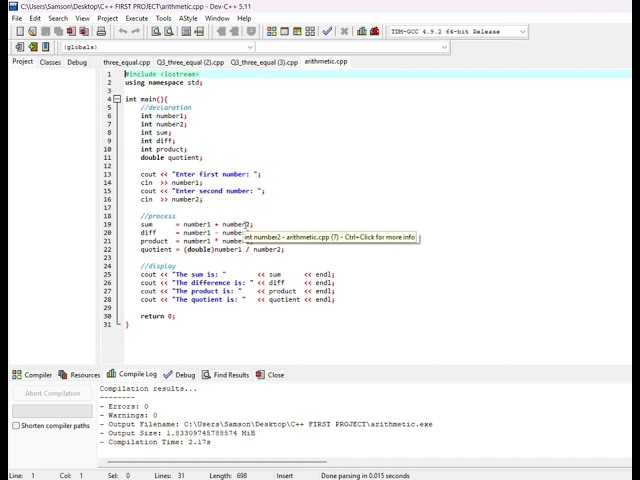Open the Compiler bottom panel tab

(x=32, y=375)
